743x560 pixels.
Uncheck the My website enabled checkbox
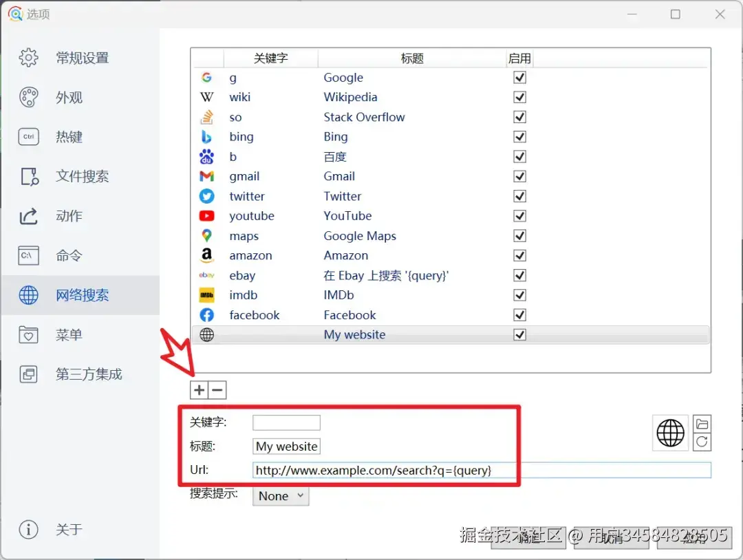point(520,335)
